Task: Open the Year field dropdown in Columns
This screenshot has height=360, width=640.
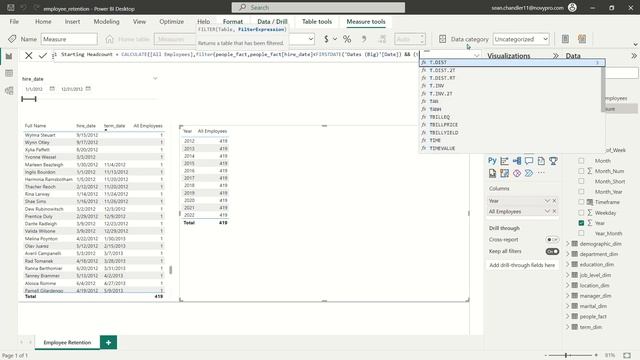Action: coord(547,201)
